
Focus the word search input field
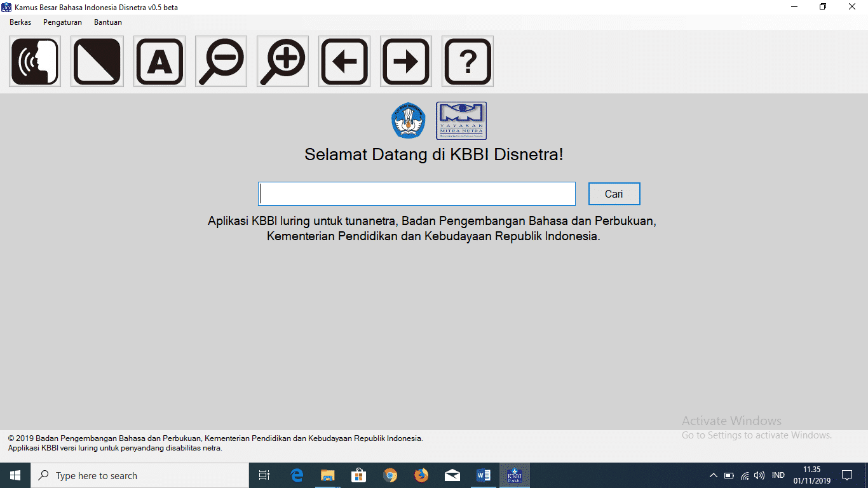417,194
